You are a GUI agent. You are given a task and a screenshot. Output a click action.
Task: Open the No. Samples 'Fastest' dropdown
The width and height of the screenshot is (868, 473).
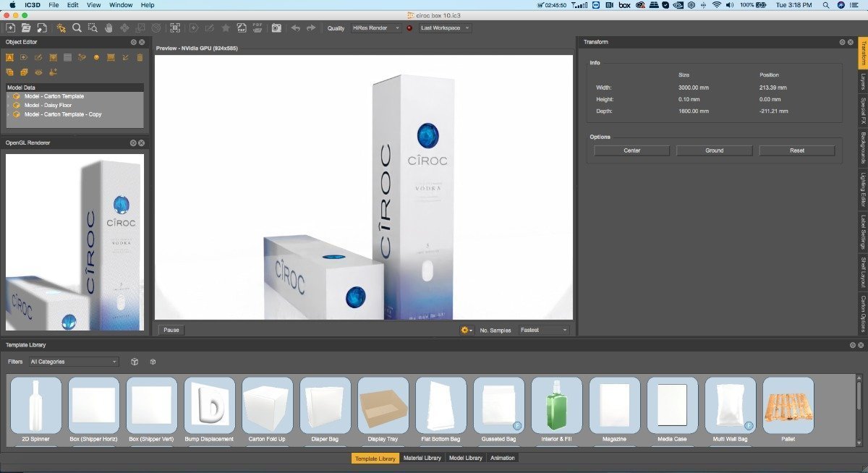click(544, 330)
